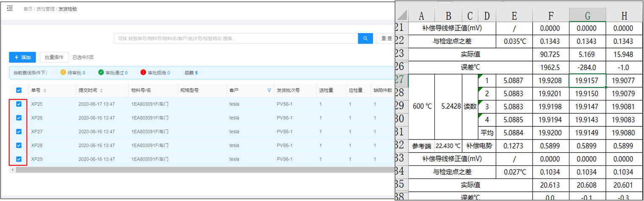Open 质检管理 in the breadcrumb

click(45, 9)
